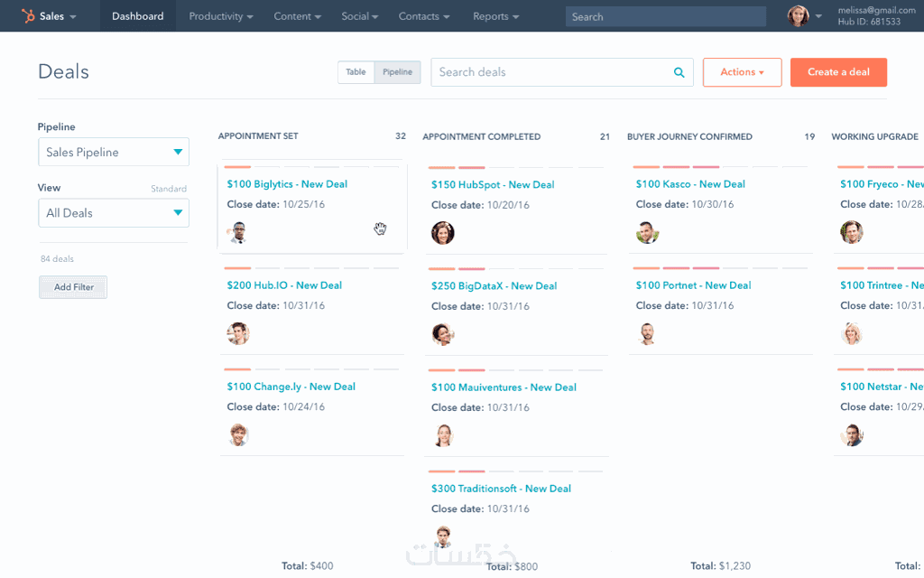Open the $150 HubSpot - New Deal link
Viewport: 924px width, 578px height.
(493, 184)
